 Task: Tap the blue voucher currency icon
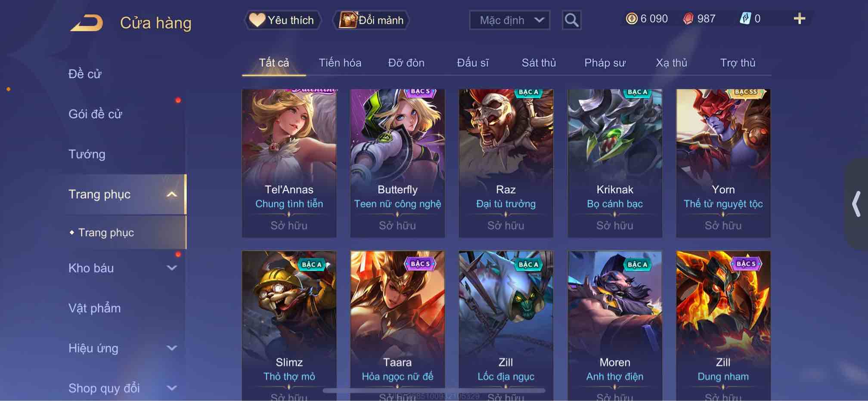coord(745,18)
